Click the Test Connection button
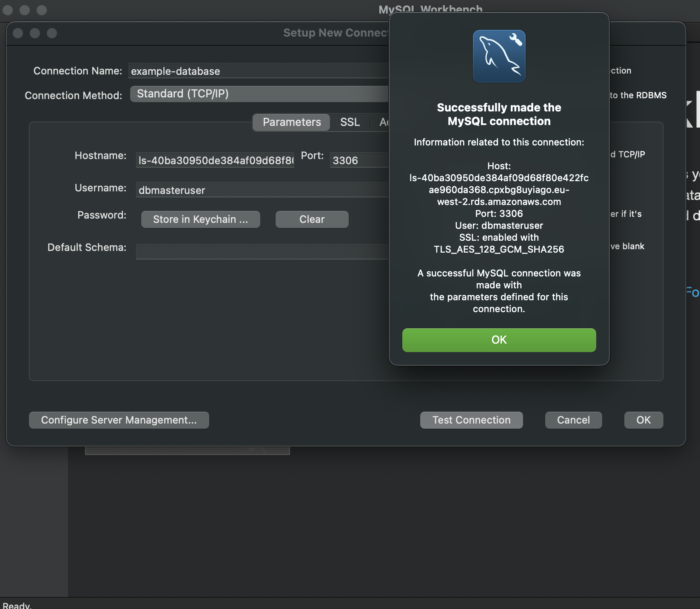The height and width of the screenshot is (609, 700). [471, 420]
